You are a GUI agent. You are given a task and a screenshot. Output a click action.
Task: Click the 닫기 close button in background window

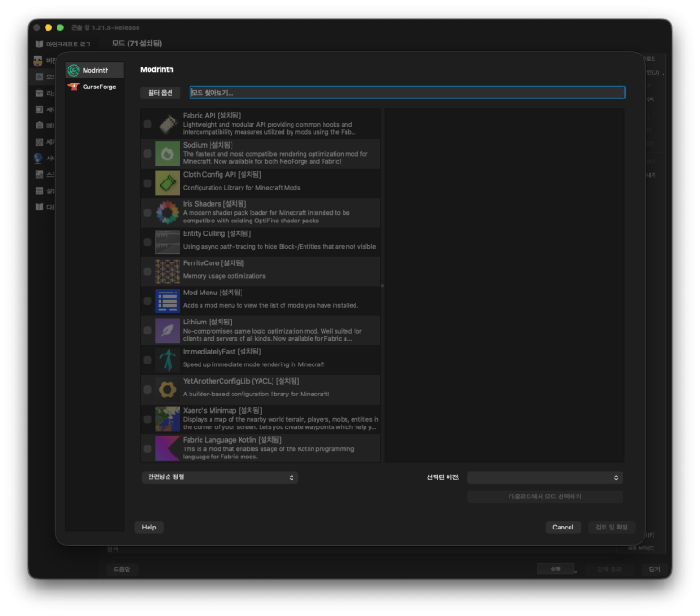pyautogui.click(x=654, y=570)
